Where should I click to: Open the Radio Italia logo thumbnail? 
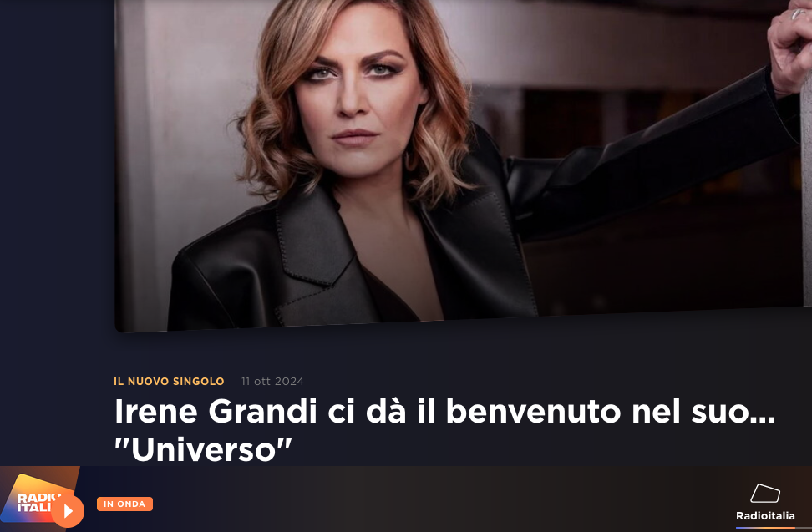(39, 499)
